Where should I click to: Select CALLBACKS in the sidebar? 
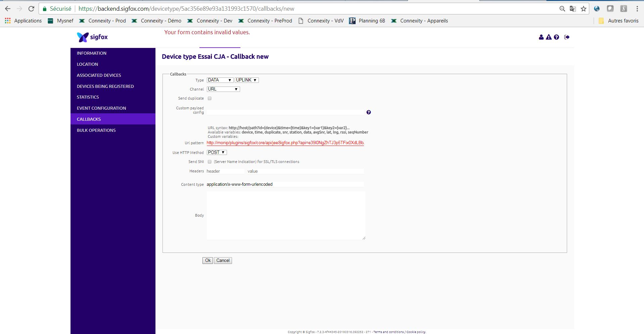point(113,119)
